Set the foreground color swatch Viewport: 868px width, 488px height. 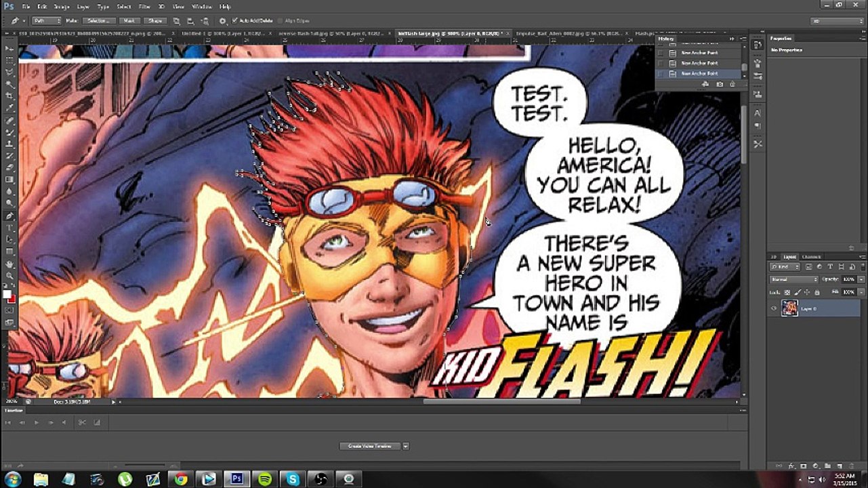pos(7,294)
